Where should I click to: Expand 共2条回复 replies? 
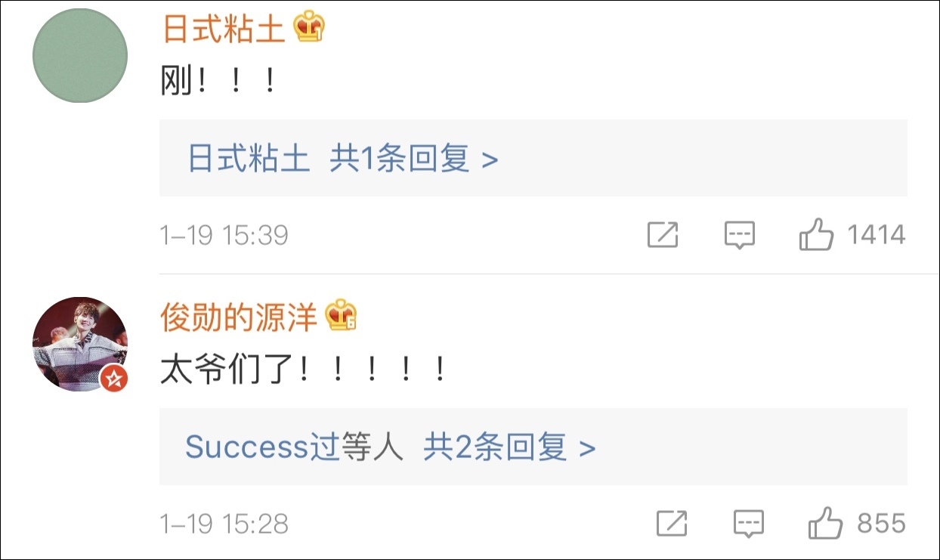[509, 447]
